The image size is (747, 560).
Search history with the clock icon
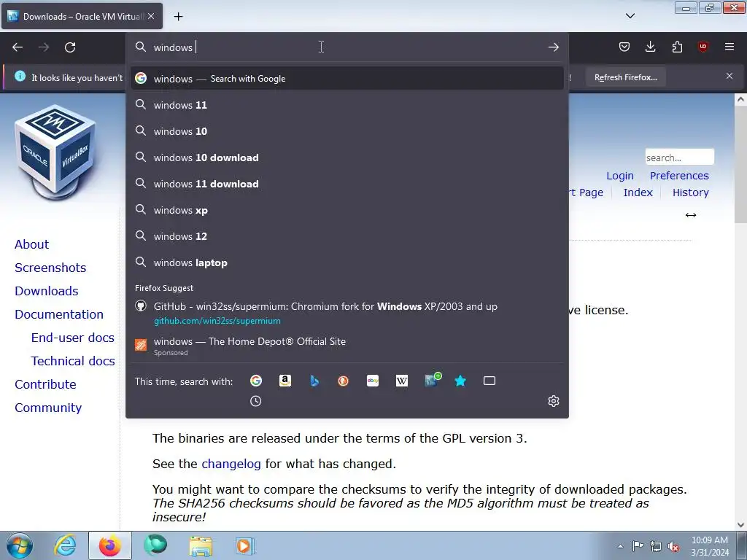[256, 401]
